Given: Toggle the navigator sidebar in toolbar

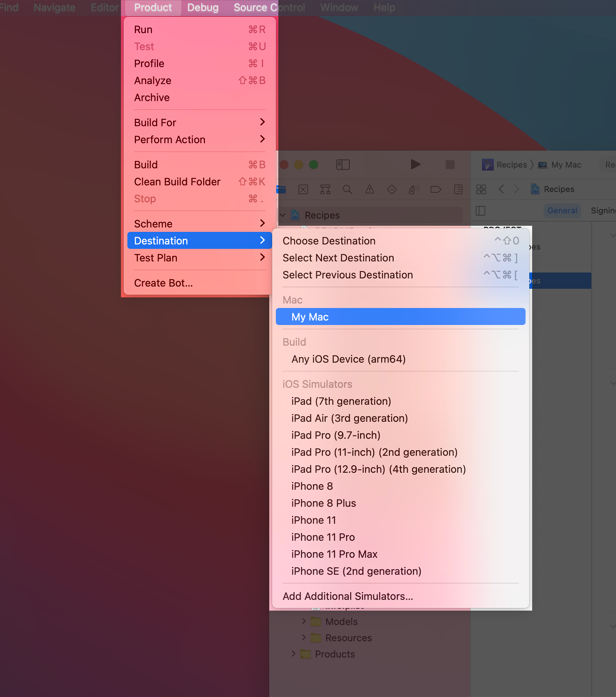Looking at the screenshot, I should (343, 165).
